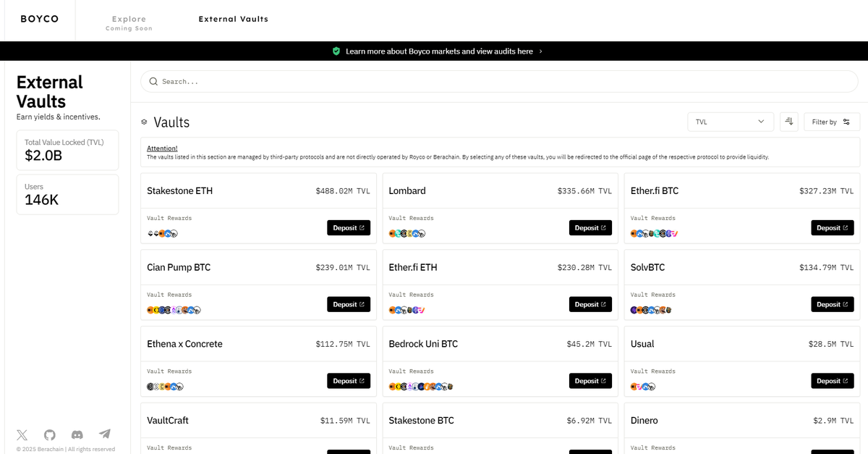Click the BOYCO logo
868x454 pixels.
tap(39, 19)
